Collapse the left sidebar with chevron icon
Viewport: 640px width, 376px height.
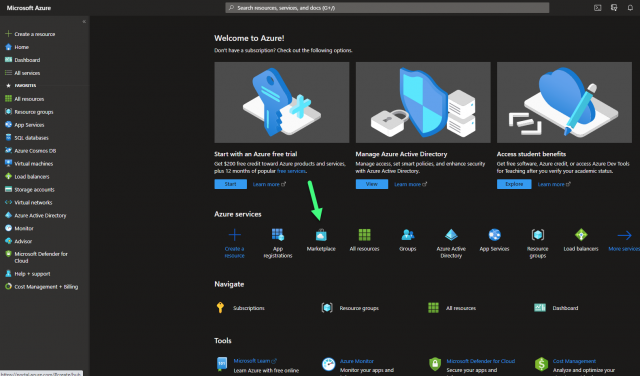coord(84,22)
